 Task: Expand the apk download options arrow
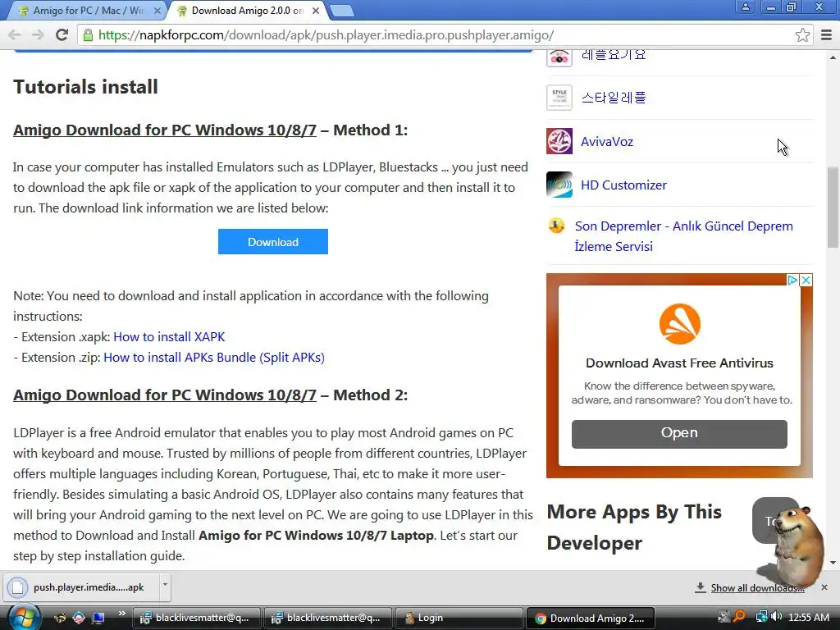[x=165, y=586]
